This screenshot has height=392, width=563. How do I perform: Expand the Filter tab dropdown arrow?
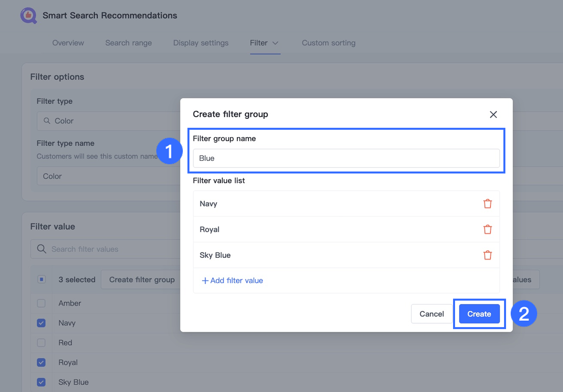coord(275,43)
